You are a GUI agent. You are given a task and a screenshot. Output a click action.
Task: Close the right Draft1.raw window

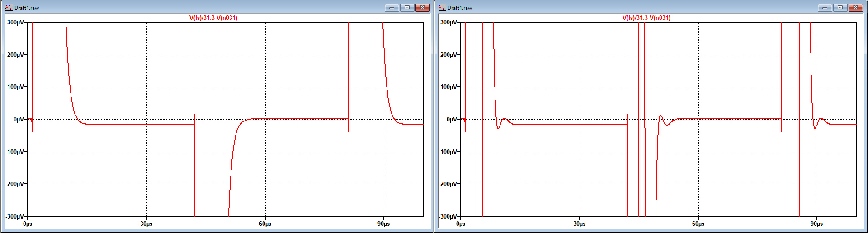[855, 8]
